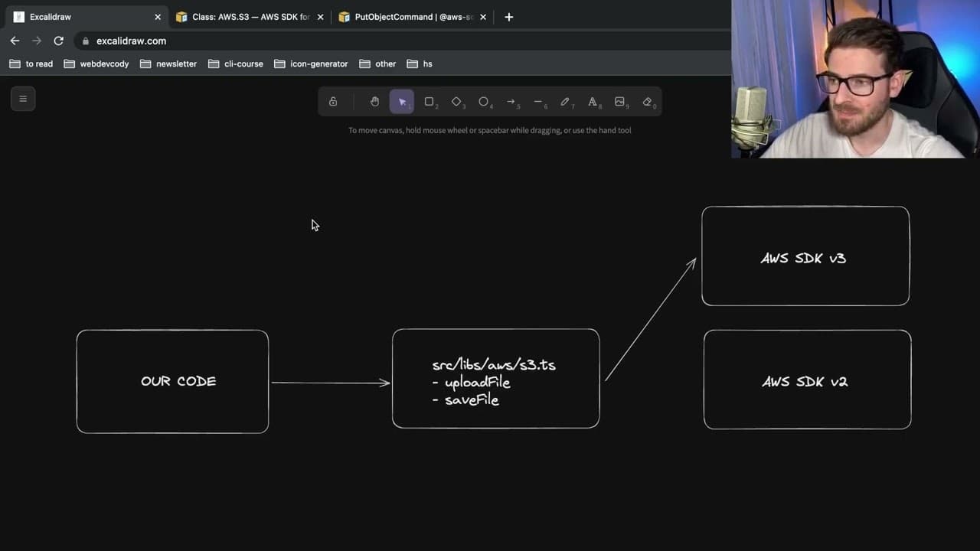Switch to the Excalidraw tab
The height and width of the screenshot is (551, 980).
pos(88,17)
